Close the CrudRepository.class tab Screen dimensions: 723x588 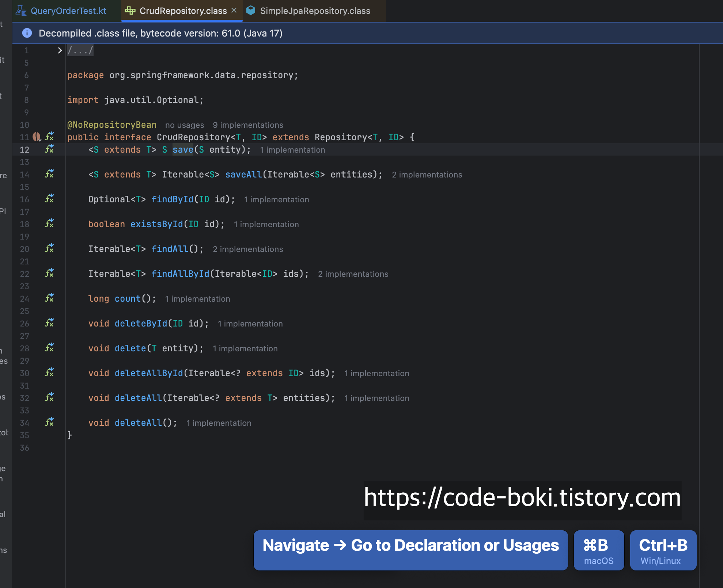pos(234,11)
